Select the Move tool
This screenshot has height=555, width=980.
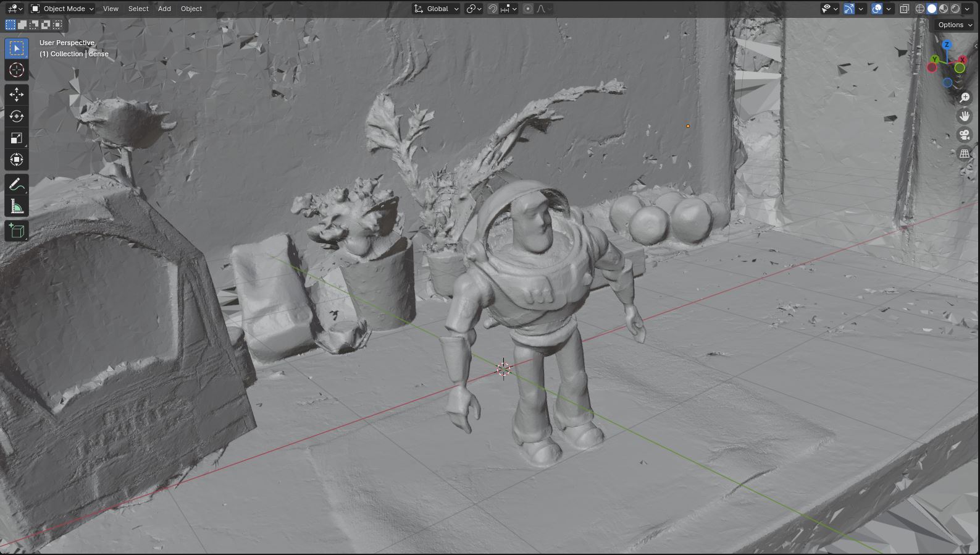17,95
